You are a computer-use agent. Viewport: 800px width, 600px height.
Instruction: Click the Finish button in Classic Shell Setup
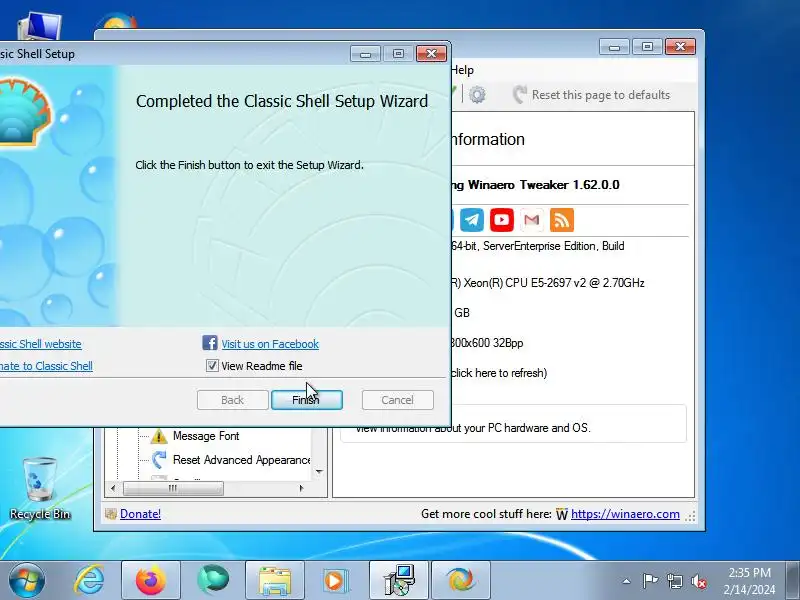pyautogui.click(x=307, y=400)
